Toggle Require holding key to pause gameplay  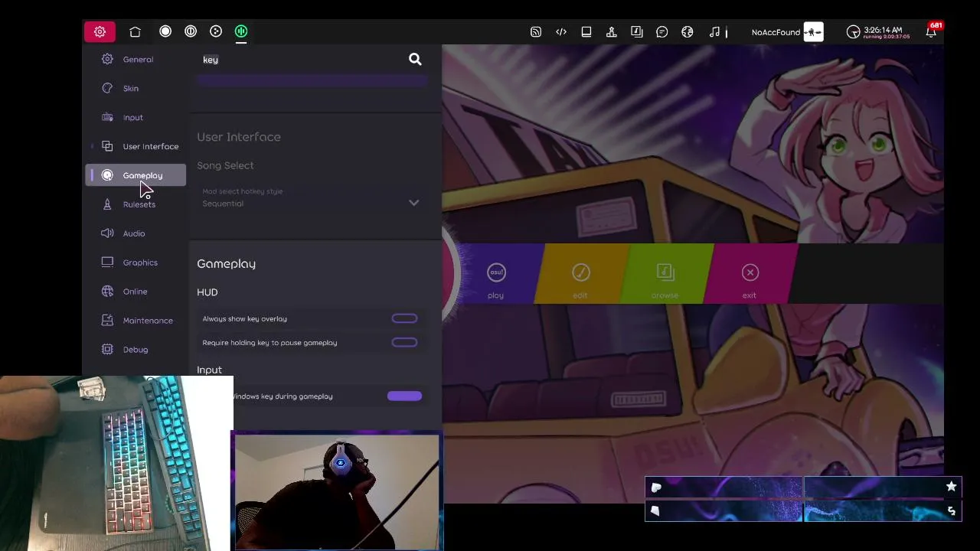tap(404, 342)
